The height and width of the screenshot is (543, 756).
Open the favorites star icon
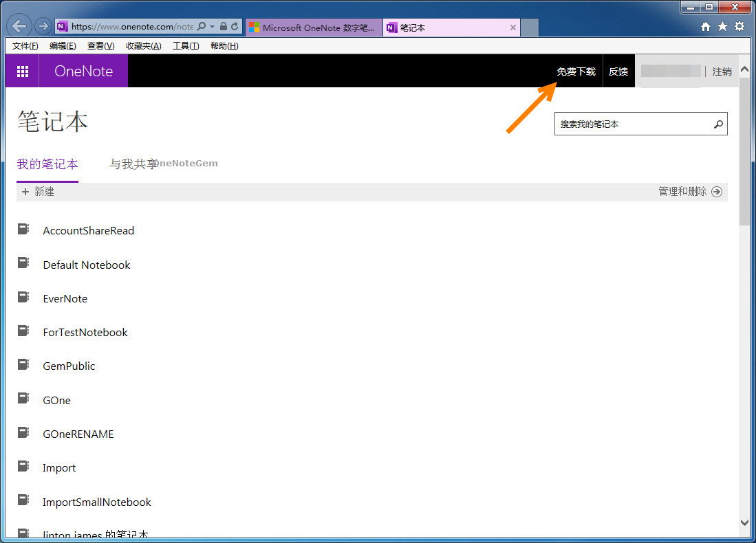[722, 27]
